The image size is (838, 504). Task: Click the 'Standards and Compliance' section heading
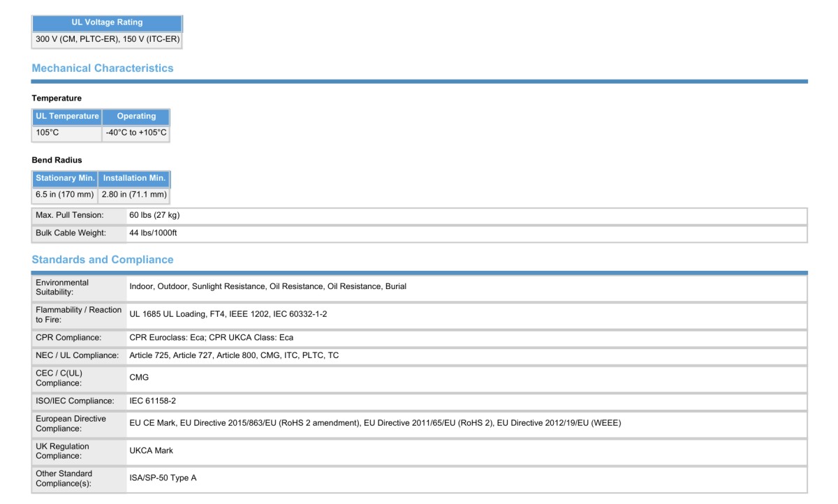pos(103,260)
